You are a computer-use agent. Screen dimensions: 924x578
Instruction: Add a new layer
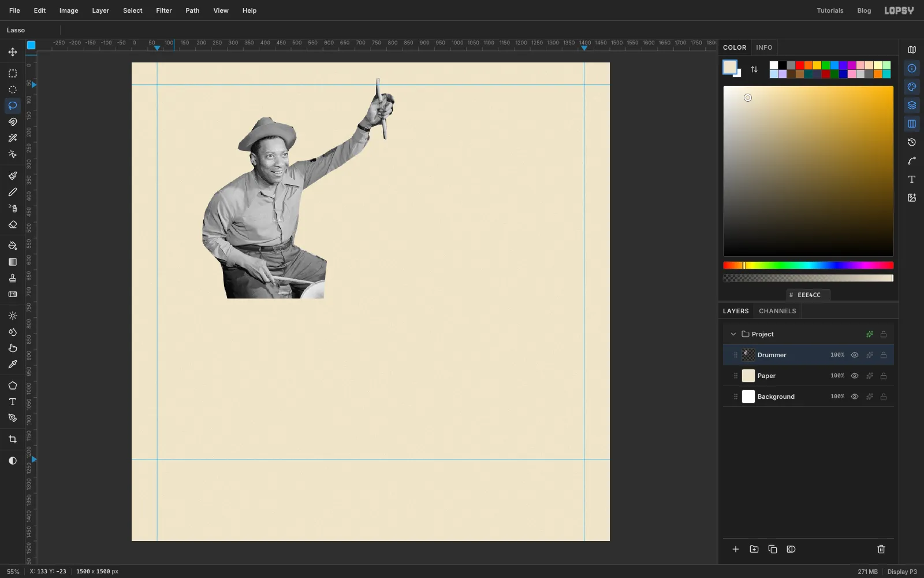pyautogui.click(x=736, y=549)
